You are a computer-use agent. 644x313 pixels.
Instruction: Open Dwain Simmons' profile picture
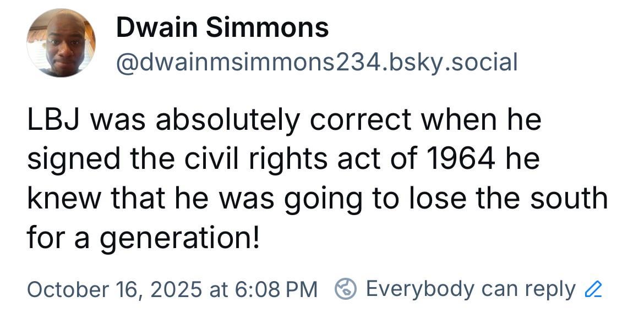[x=61, y=43]
